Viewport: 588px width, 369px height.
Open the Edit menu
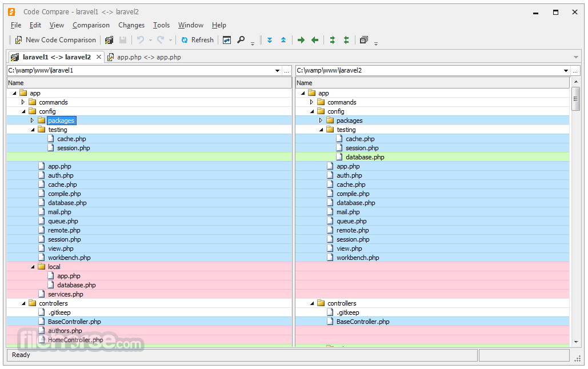click(35, 25)
